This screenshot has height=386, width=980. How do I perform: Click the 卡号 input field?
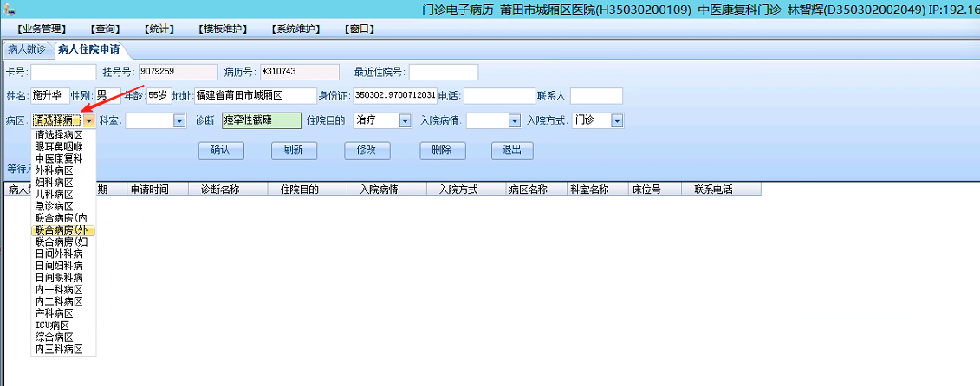[64, 73]
